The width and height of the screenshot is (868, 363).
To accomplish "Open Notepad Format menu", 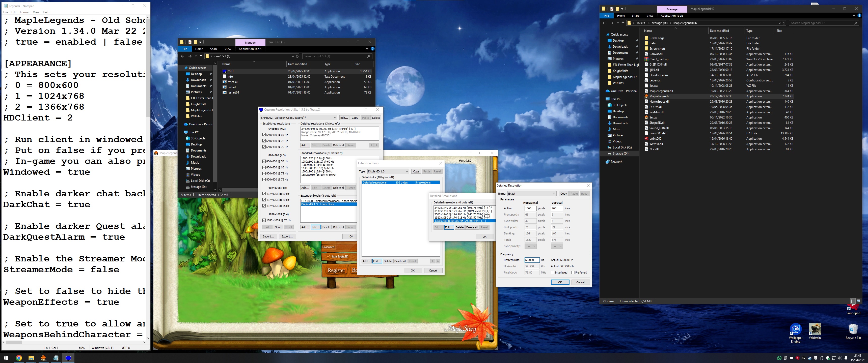I will tap(24, 12).
